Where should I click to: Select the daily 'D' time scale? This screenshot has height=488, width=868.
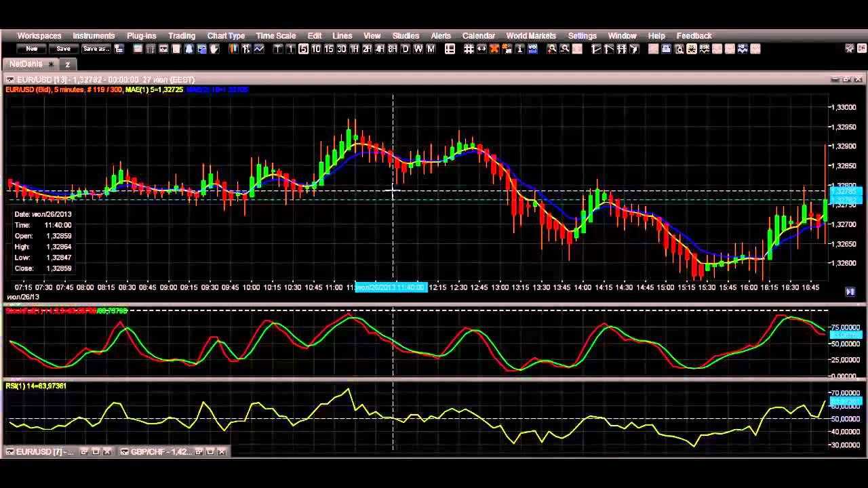tap(406, 49)
